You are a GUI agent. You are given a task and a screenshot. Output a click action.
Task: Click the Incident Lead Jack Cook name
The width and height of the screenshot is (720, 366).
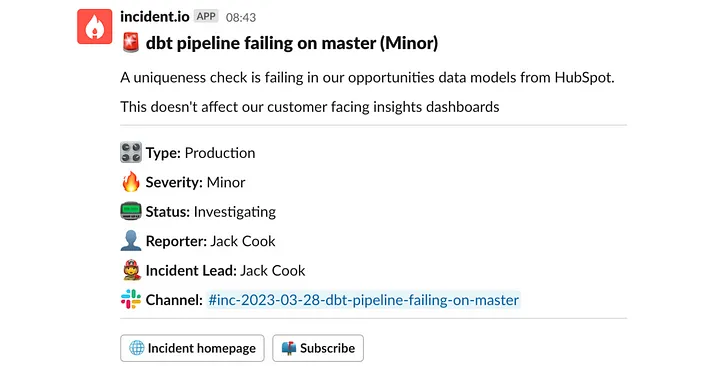coord(273,270)
